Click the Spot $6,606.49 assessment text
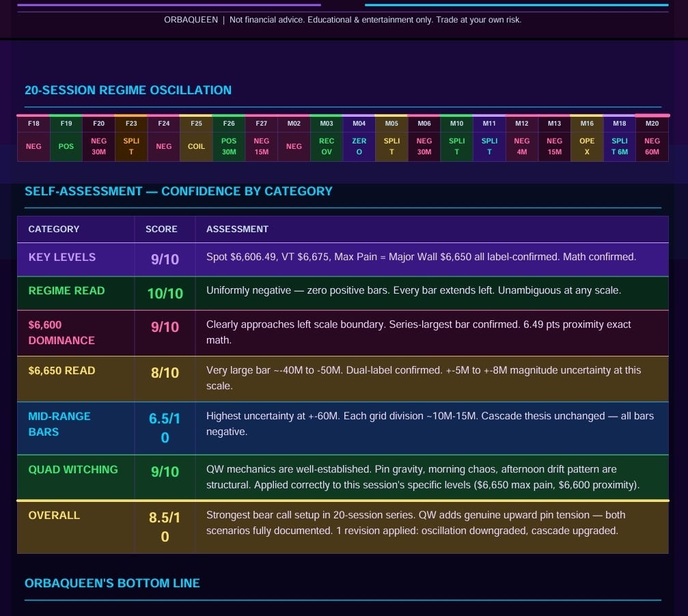 click(x=422, y=257)
